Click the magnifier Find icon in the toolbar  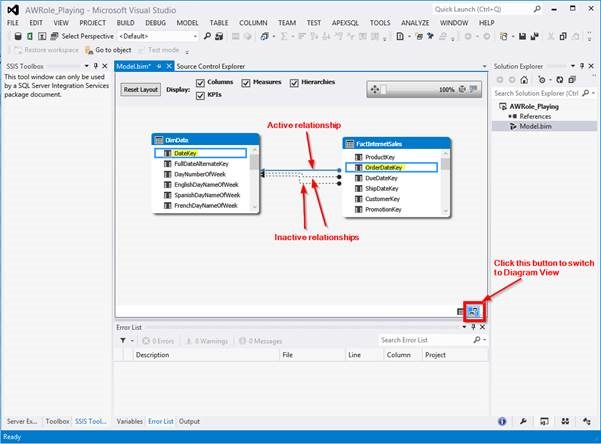[x=207, y=36]
